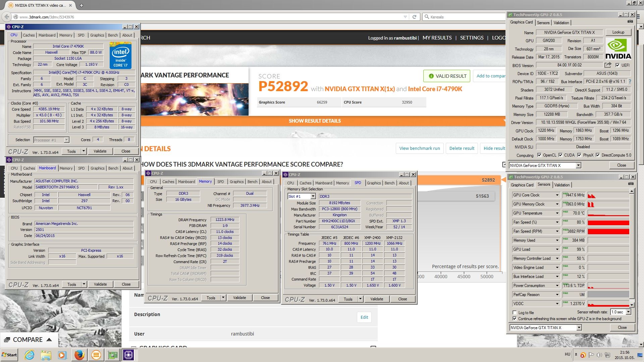Switch to SPD tab in CPU-Z Memory window
Viewport: 644px width, 362px height.
click(220, 182)
